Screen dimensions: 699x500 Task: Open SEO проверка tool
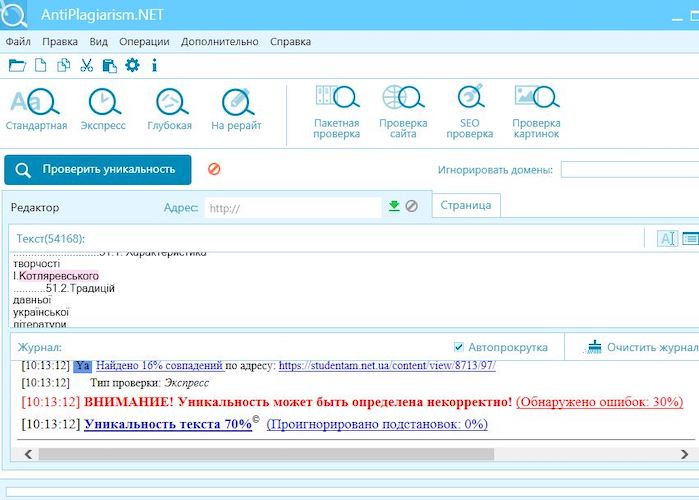[x=469, y=112]
